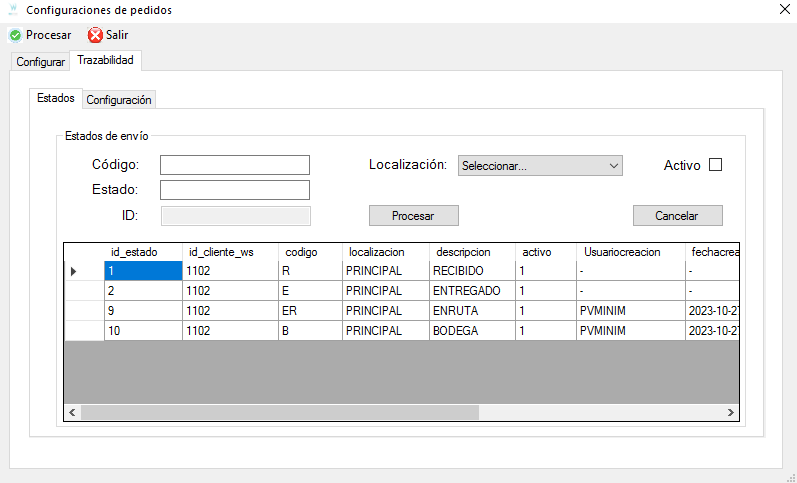
Task: Select the ENTREGADO row cell
Action: click(472, 291)
